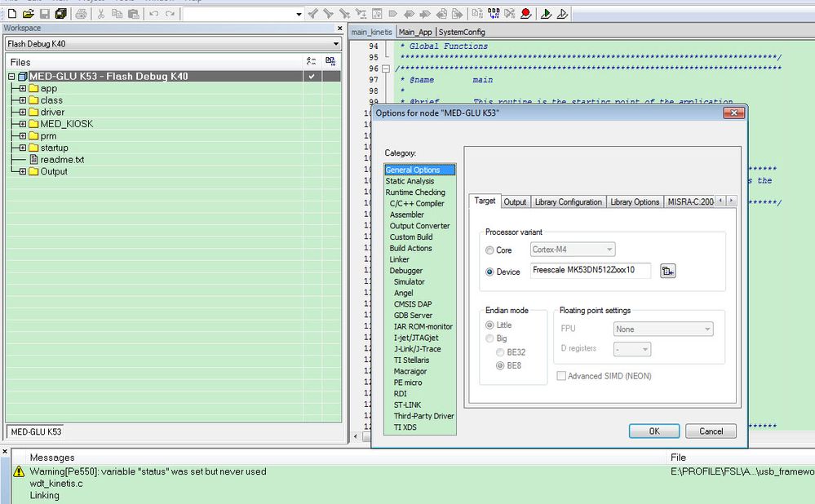This screenshot has height=504, width=815.
Task: Switch to the Main_App editor tab
Action: click(415, 32)
